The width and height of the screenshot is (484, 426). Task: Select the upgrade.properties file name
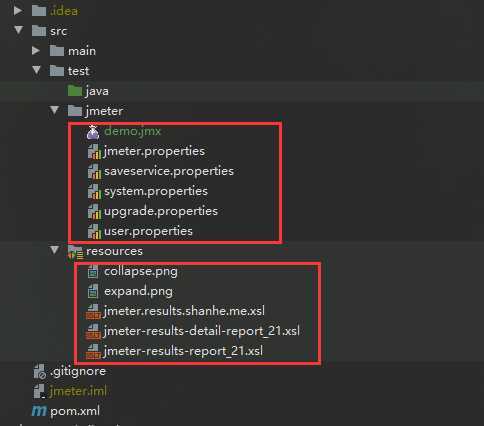pyautogui.click(x=161, y=212)
